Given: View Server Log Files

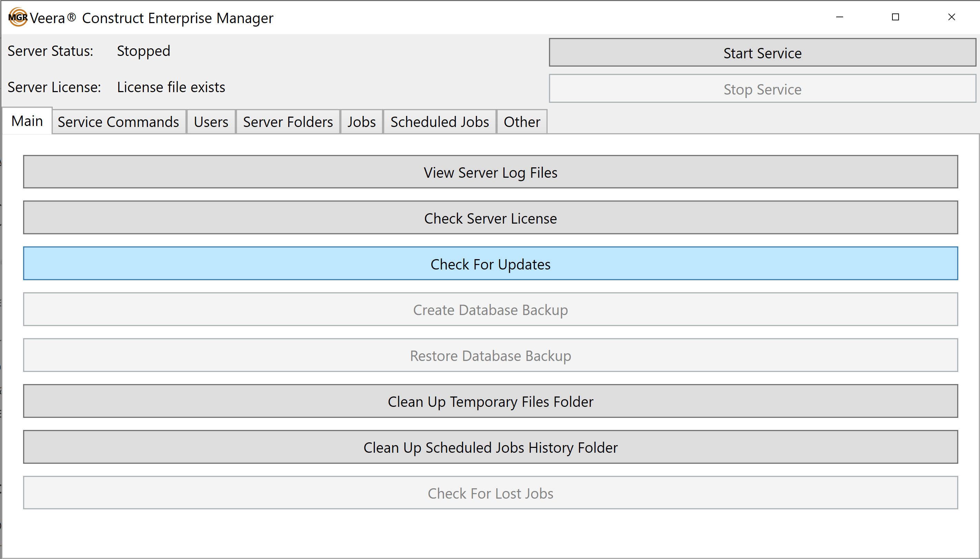Looking at the screenshot, I should 490,172.
